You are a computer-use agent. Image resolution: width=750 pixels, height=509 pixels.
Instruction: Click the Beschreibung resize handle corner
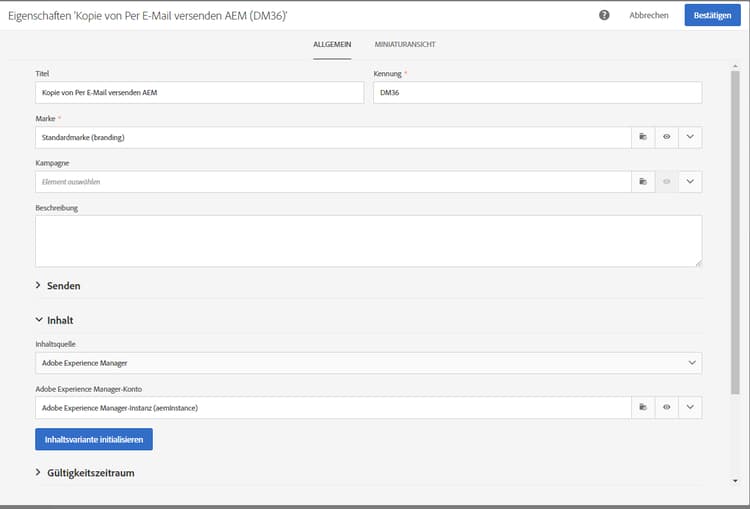click(x=699, y=263)
